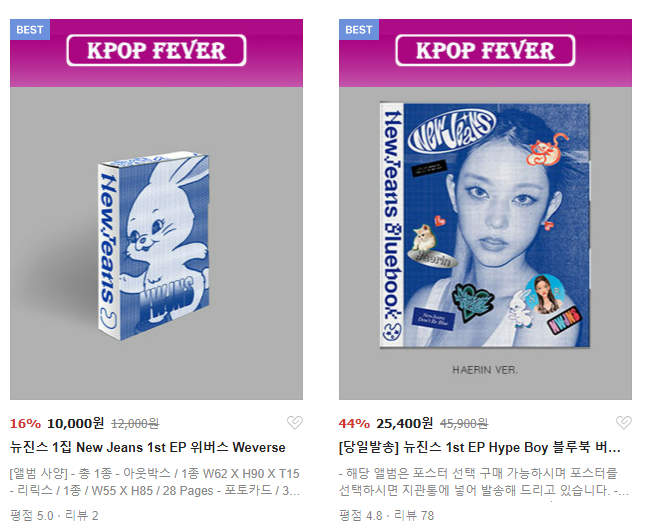Screen dimensions: 647x529
Task: Click the BEST badge on the left product
Action: (x=30, y=30)
